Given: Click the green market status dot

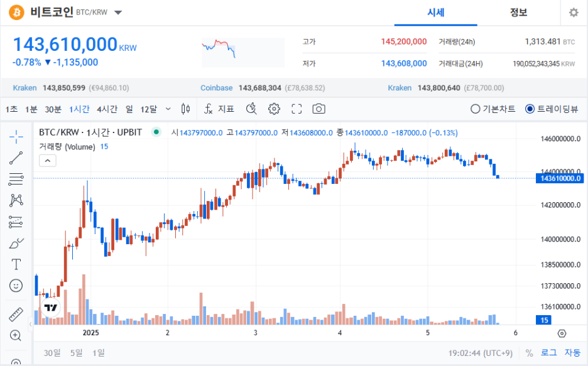Looking at the screenshot, I should tap(156, 132).
